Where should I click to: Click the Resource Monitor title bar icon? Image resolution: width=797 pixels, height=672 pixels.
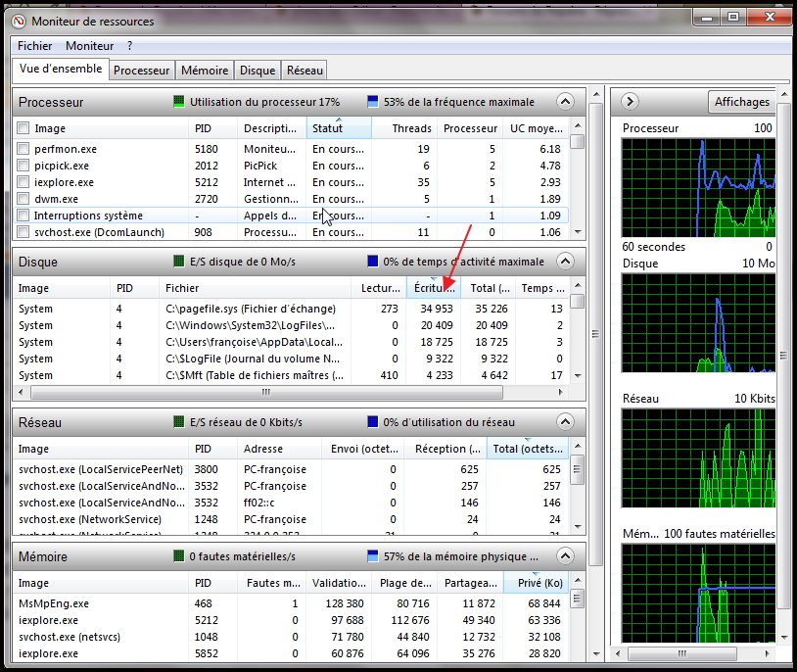click(x=19, y=20)
